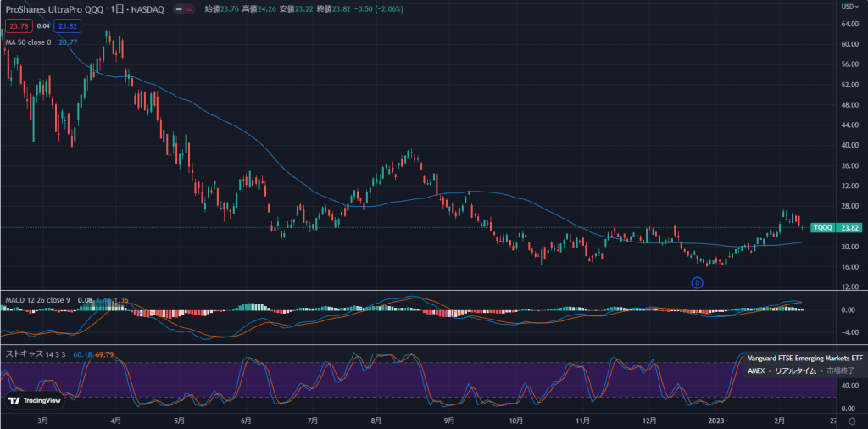Select the MA 50 close 0 indicator legend
The image size is (868, 429).
pyautogui.click(x=28, y=42)
